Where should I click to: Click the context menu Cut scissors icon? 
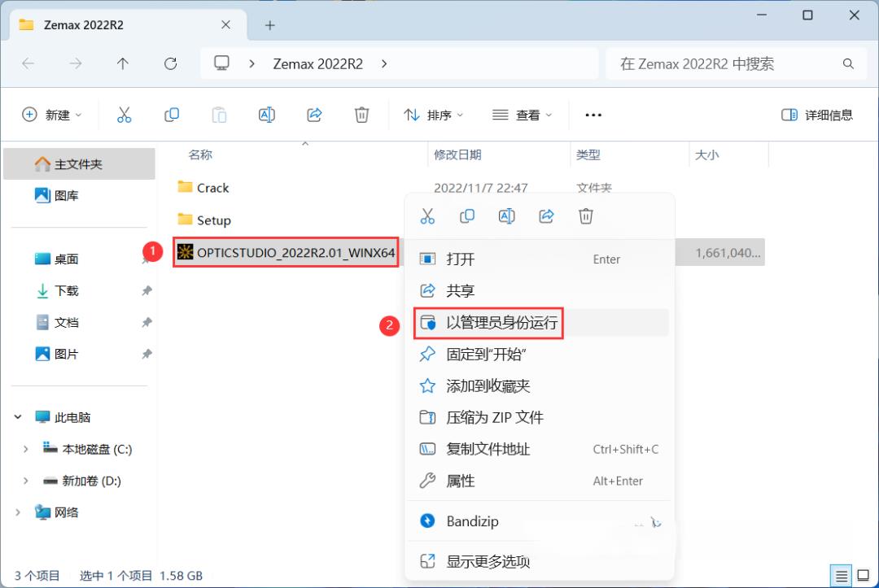coord(427,216)
